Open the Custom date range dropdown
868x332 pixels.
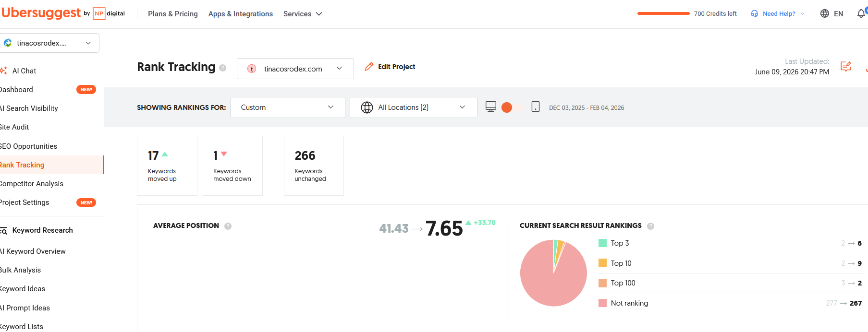(288, 107)
